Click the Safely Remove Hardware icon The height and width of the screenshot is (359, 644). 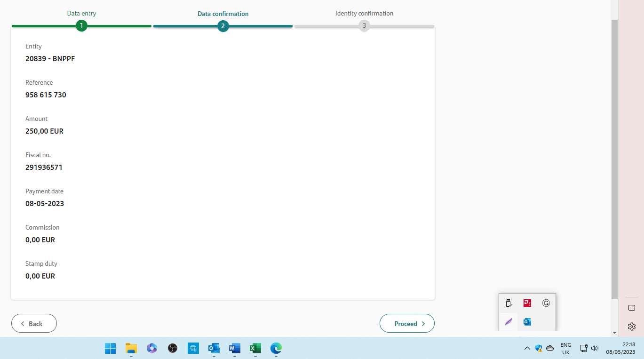coord(509,303)
